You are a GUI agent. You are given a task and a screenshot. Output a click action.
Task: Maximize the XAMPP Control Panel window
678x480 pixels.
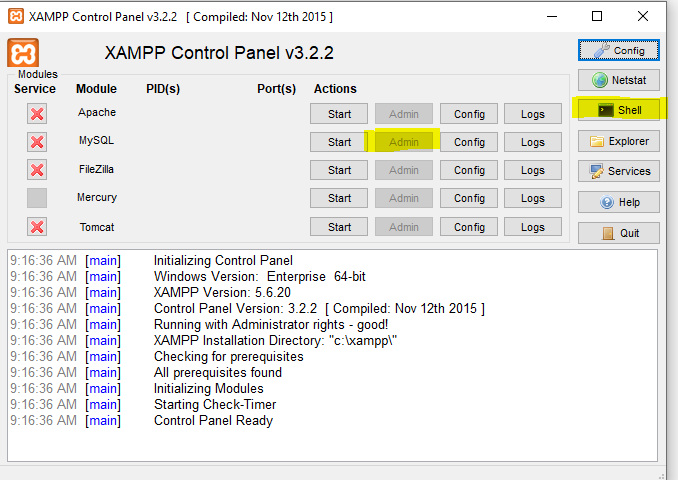(597, 16)
